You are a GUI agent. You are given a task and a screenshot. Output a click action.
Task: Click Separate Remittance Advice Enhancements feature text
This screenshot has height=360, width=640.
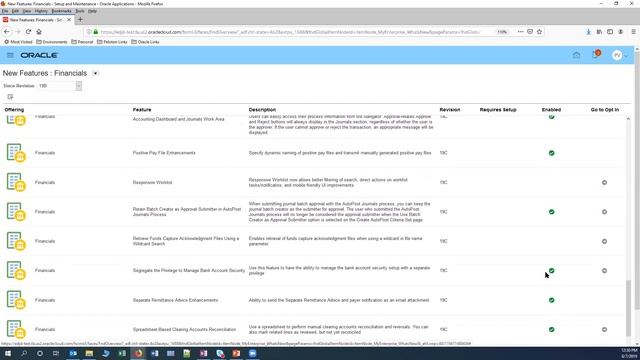tap(175, 300)
